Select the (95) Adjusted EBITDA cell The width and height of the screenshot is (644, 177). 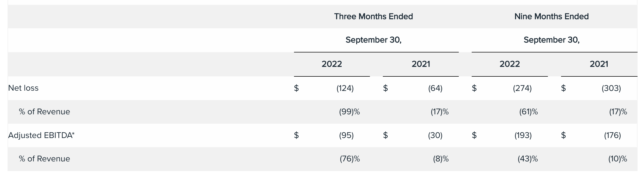tap(346, 135)
